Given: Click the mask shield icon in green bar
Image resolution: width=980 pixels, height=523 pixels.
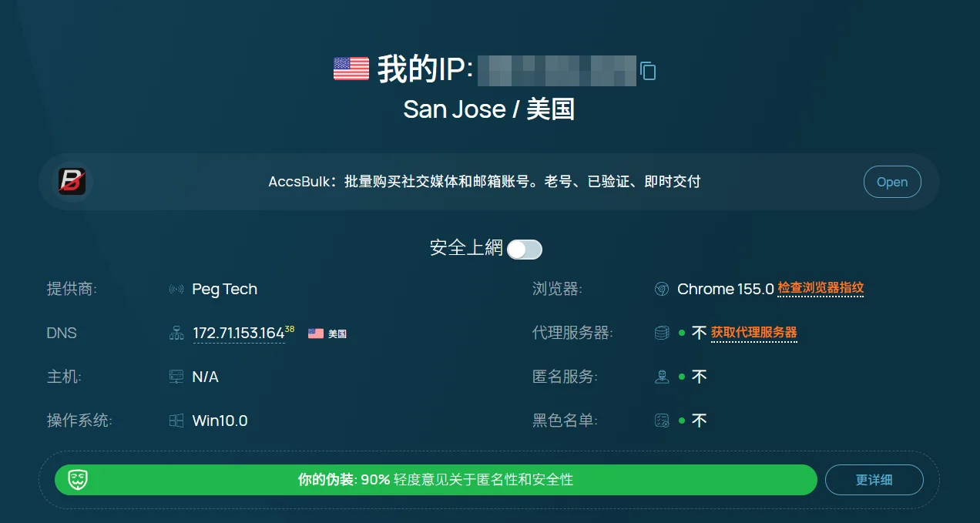Looking at the screenshot, I should [77, 480].
